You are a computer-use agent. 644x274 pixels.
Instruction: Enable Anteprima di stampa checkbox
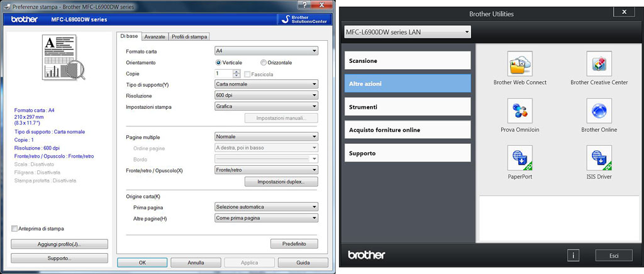[14, 229]
